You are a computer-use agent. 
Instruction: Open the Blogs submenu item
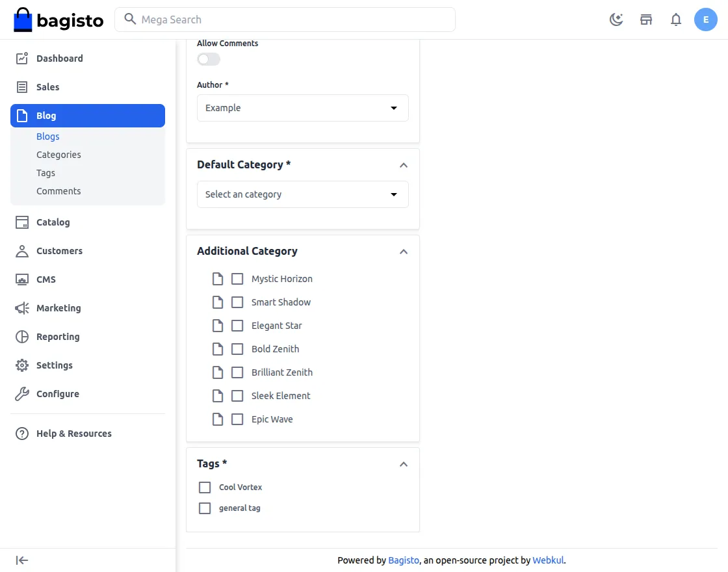(48, 136)
